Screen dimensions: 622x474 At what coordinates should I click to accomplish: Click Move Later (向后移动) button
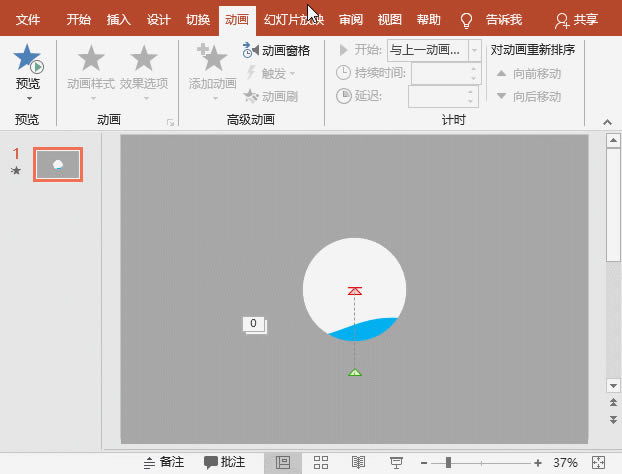528,97
